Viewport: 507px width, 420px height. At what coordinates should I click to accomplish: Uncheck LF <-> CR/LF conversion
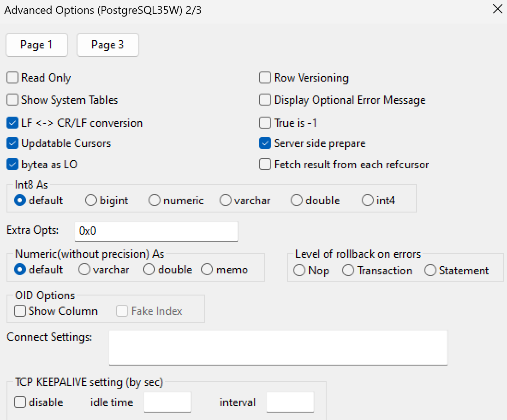click(12, 123)
